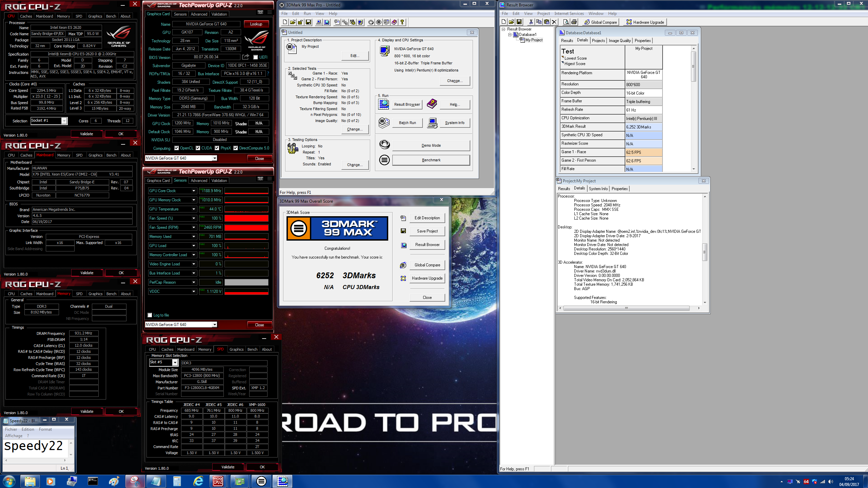Click GPU-Z screenshot camera icon in Graphics Card window

260,13
